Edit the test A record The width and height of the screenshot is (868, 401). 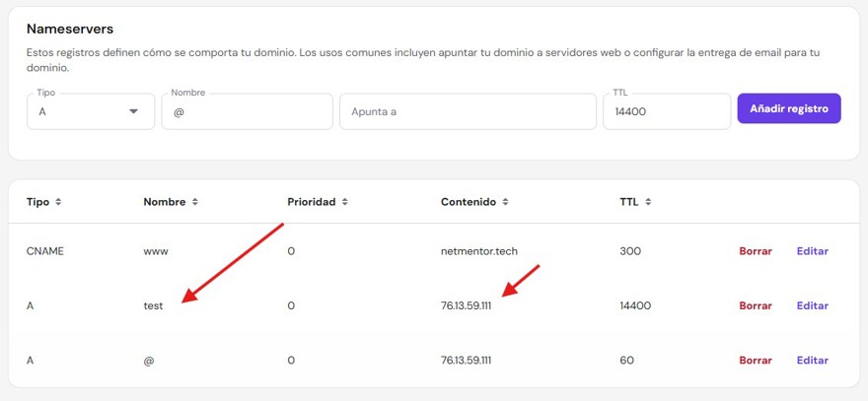[812, 306]
